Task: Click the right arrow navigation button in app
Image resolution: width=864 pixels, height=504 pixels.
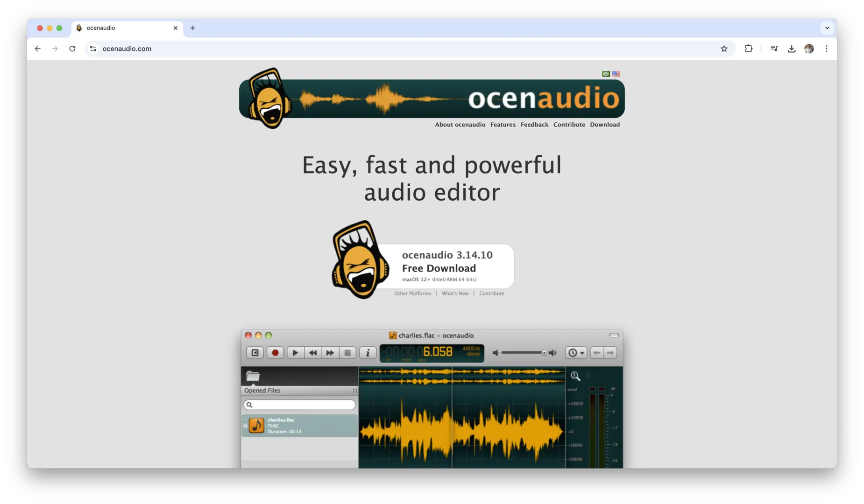Action: pos(610,353)
